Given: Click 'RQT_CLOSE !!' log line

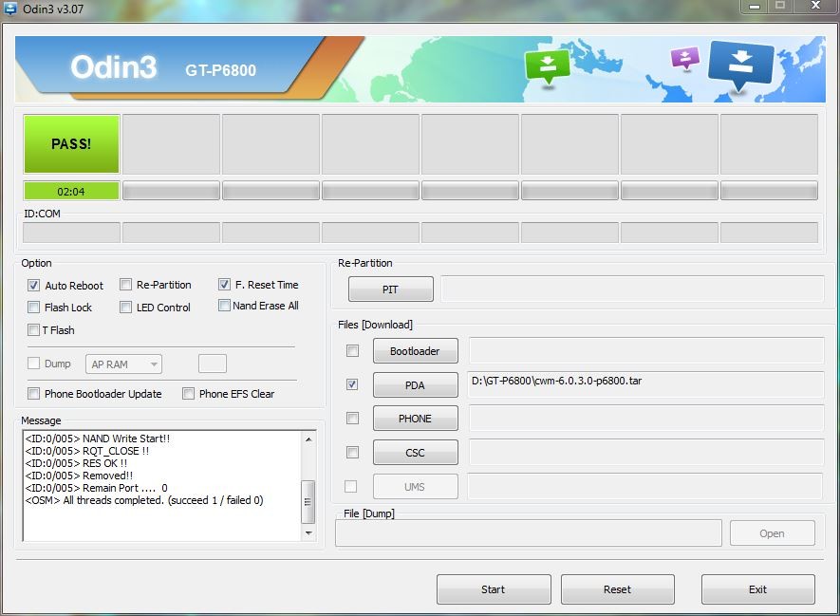Looking at the screenshot, I should [86, 451].
